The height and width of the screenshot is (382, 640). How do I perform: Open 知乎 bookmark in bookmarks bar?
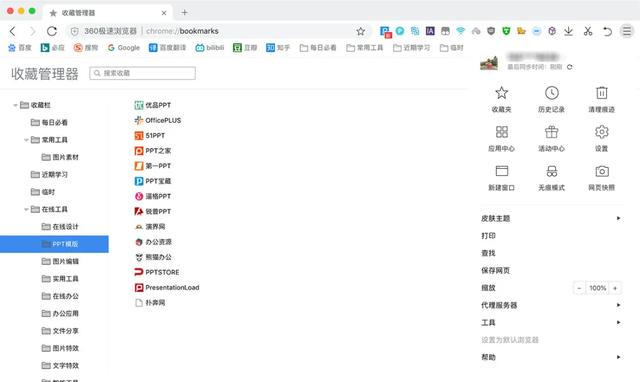coord(278,48)
